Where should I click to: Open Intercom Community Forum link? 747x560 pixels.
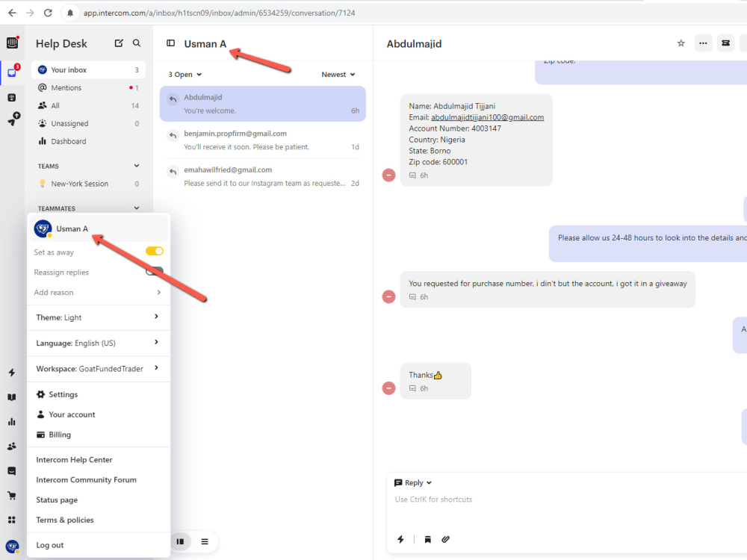[98, 479]
